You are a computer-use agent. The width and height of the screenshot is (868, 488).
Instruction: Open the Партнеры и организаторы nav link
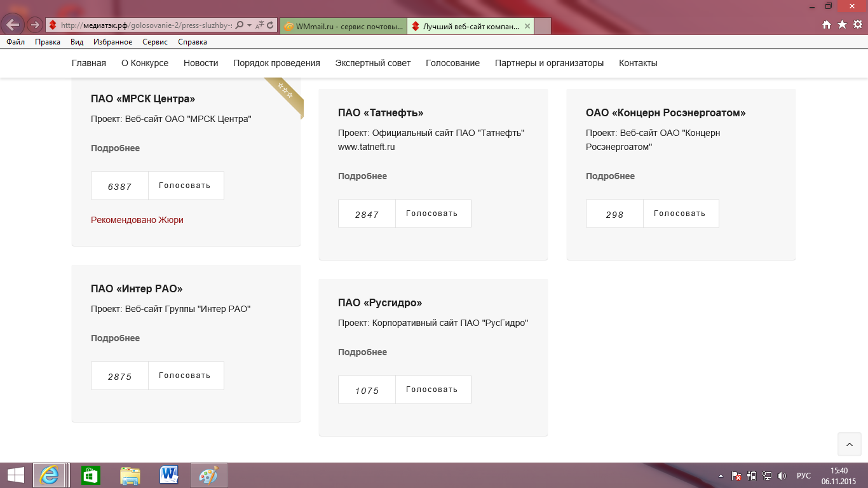(549, 63)
